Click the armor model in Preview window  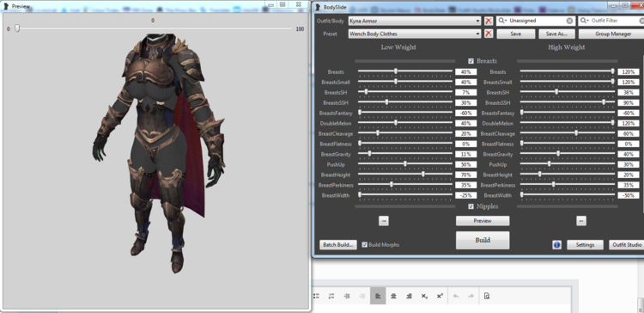159,152
